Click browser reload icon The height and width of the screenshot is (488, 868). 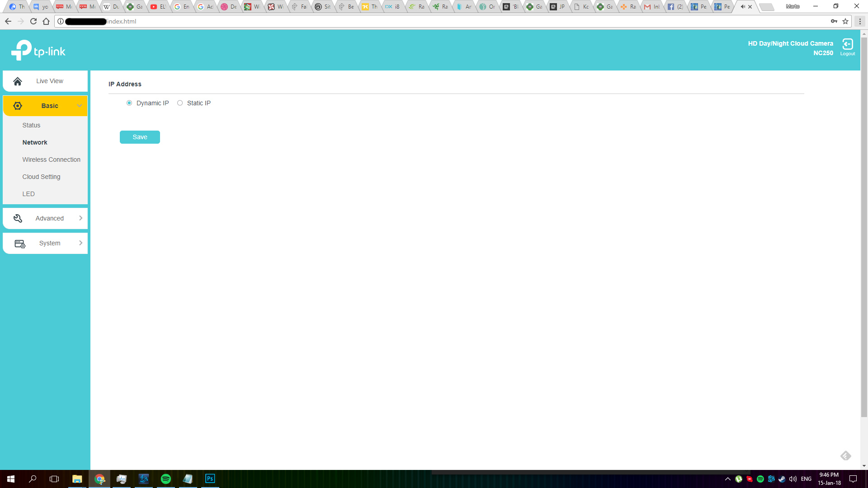point(33,21)
